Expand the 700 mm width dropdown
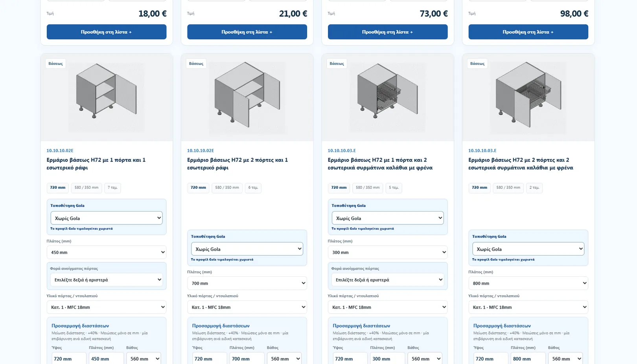The image size is (637, 364). (247, 283)
